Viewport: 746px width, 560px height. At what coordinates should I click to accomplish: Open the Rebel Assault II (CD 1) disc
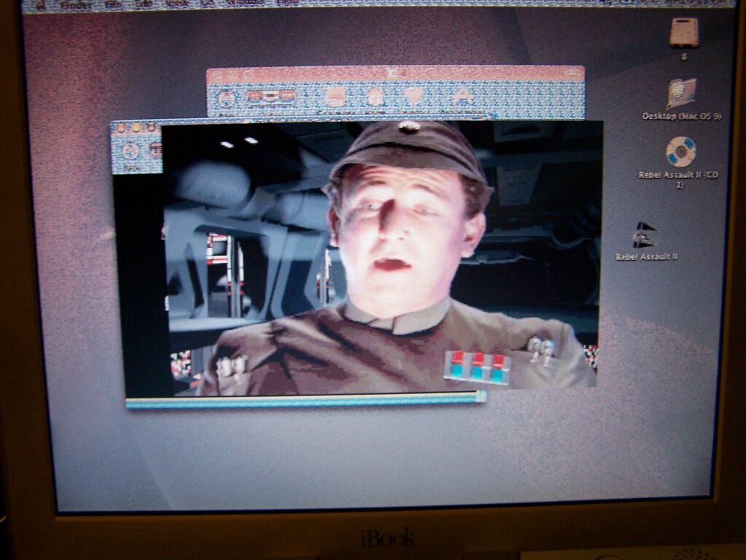tap(680, 152)
